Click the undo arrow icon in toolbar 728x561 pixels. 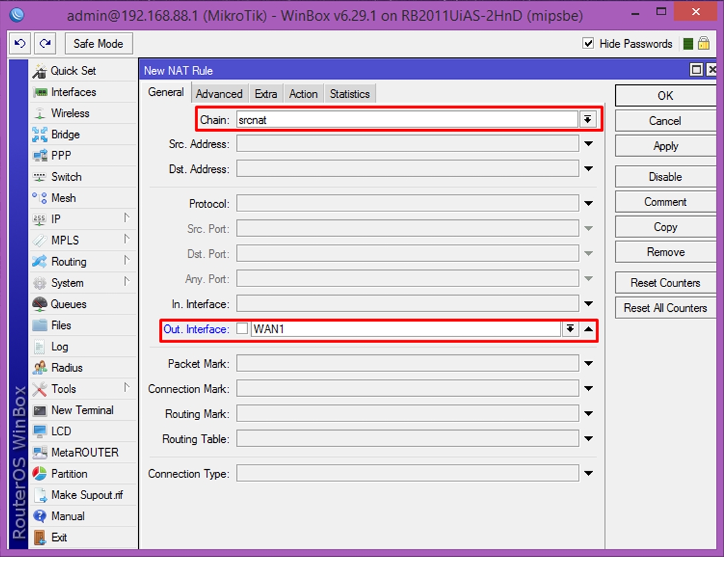click(x=20, y=44)
